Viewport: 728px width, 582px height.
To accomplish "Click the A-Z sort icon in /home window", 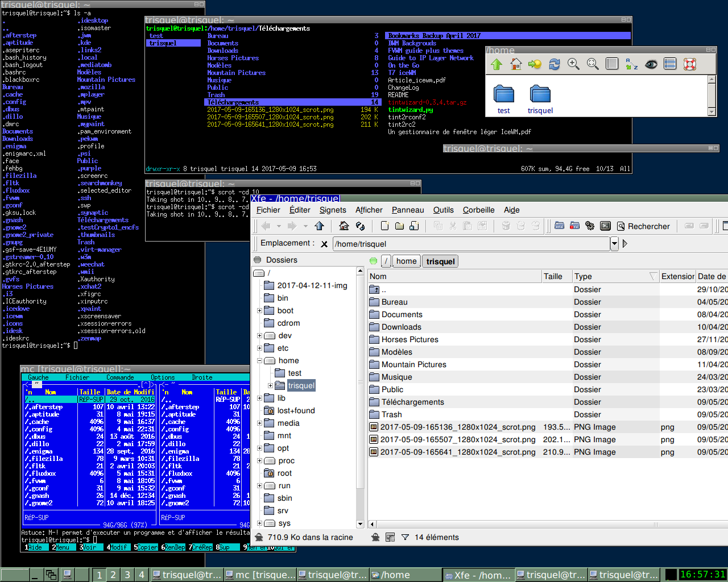I will 631,64.
